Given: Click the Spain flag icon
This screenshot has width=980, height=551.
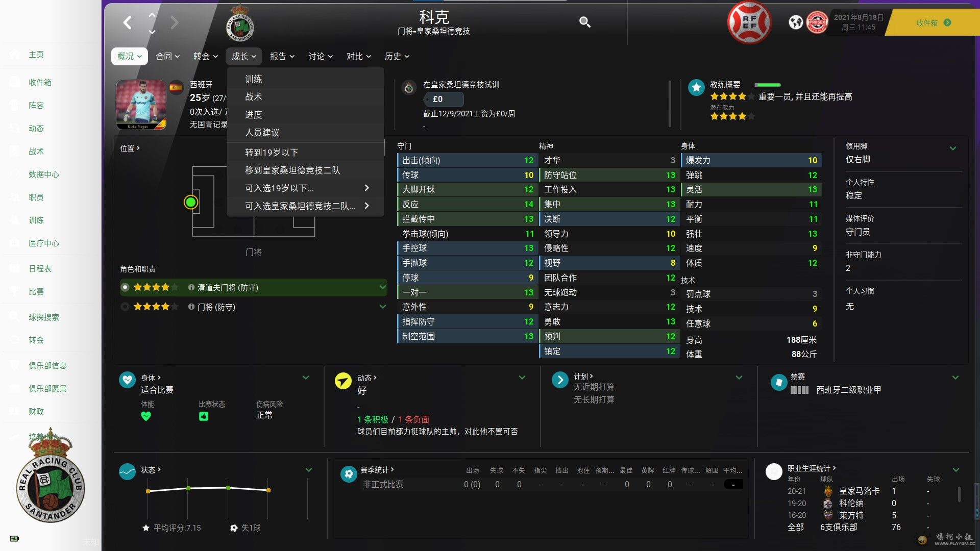Looking at the screenshot, I should [x=176, y=87].
